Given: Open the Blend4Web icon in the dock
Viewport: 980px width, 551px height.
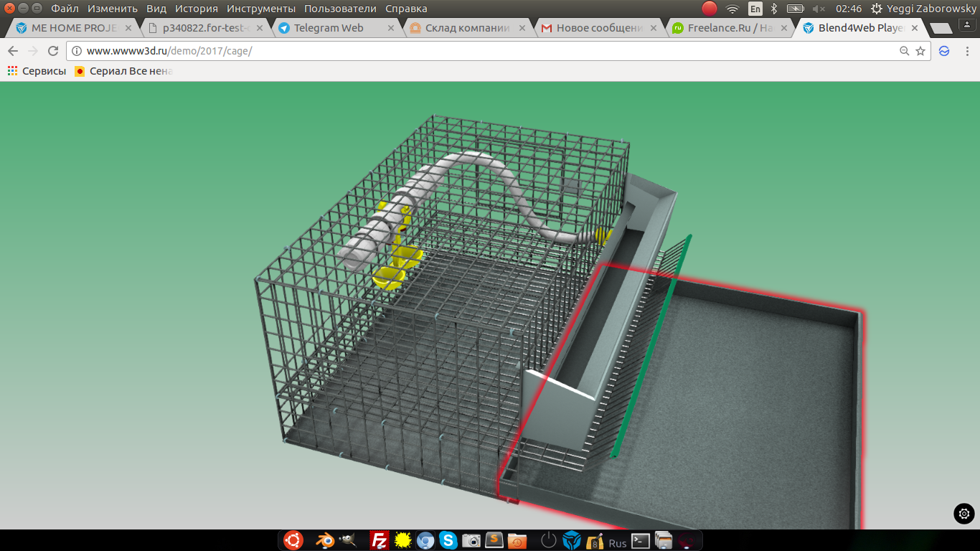Looking at the screenshot, I should point(572,540).
